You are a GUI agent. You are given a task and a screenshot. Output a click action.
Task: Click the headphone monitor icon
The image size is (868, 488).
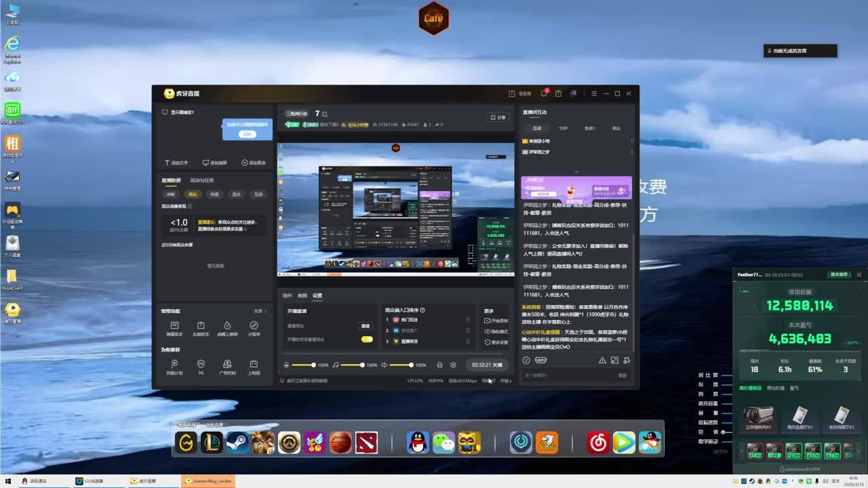(x=439, y=365)
